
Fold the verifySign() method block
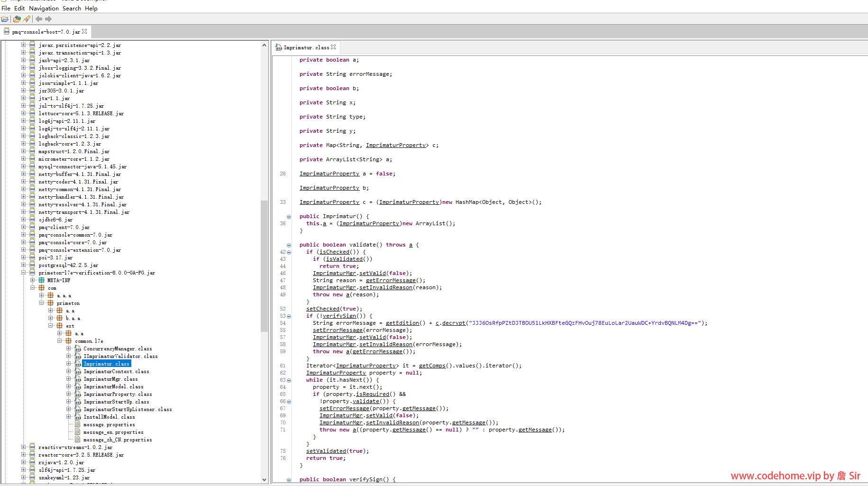click(289, 480)
